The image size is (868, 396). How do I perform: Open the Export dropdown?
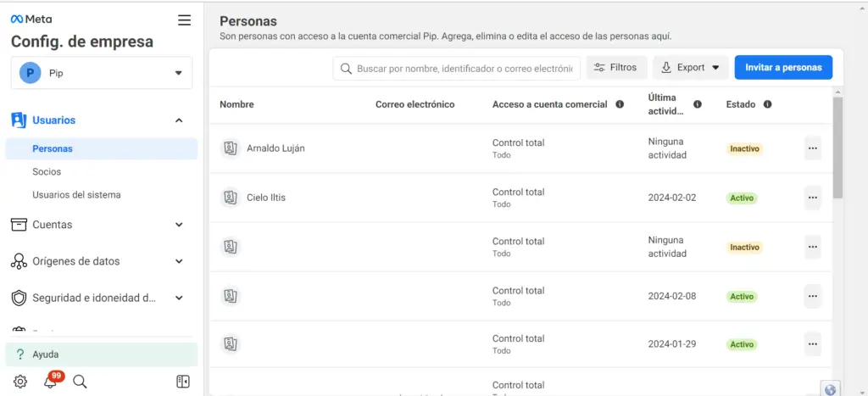(x=691, y=68)
